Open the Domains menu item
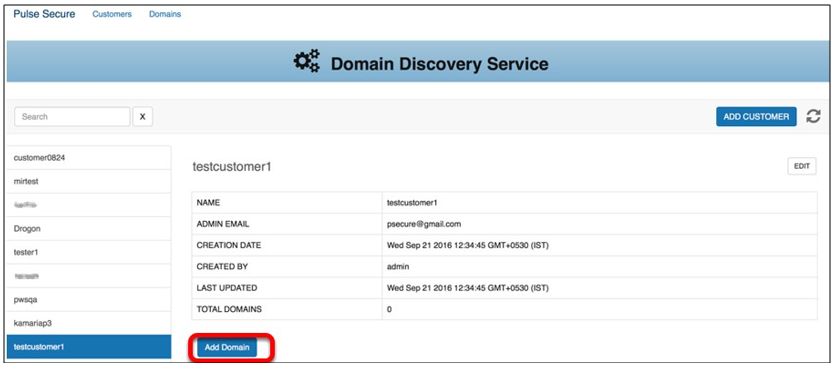Image resolution: width=834 pixels, height=365 pixels. pyautogui.click(x=165, y=14)
